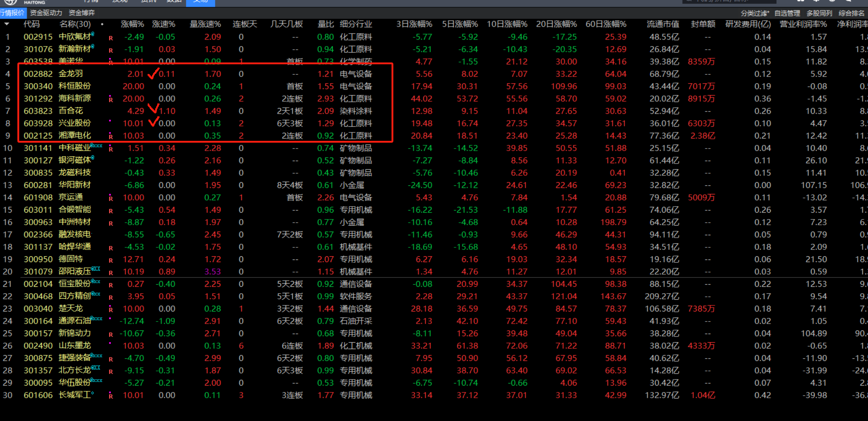Image resolution: width=868 pixels, height=421 pixels.
Task: Open the 行情报价 tab
Action: (x=13, y=13)
